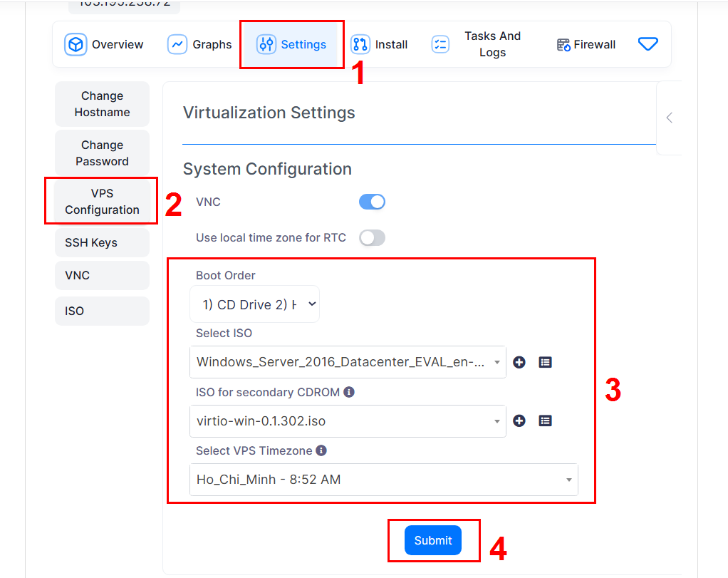Screen dimensions: 728x578
Task: Click the System Configuration heading
Action: (x=267, y=169)
